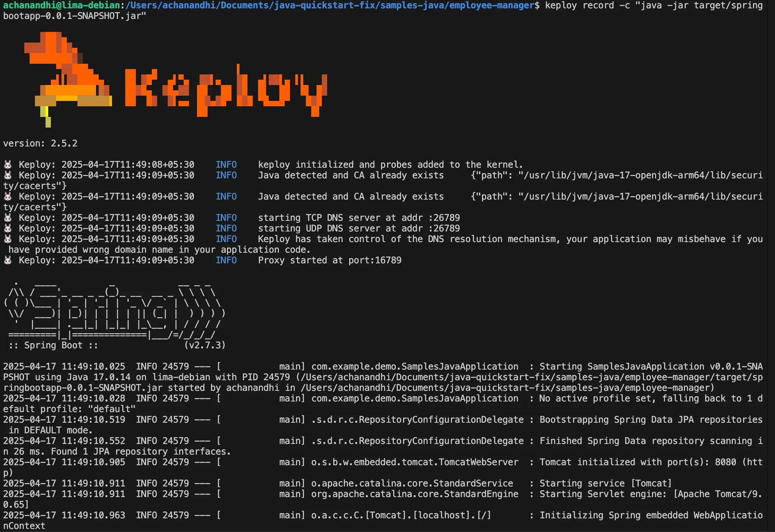Click rabbit icon beside 'starting UDP DNS' line
This screenshot has width=775, height=532.
pyautogui.click(x=8, y=228)
